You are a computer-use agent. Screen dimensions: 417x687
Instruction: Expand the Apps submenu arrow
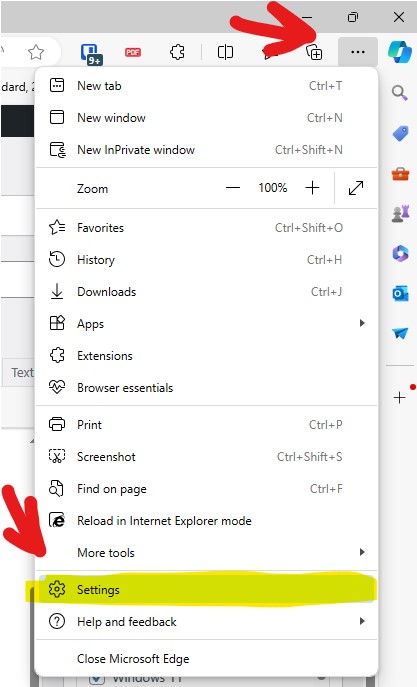(362, 323)
